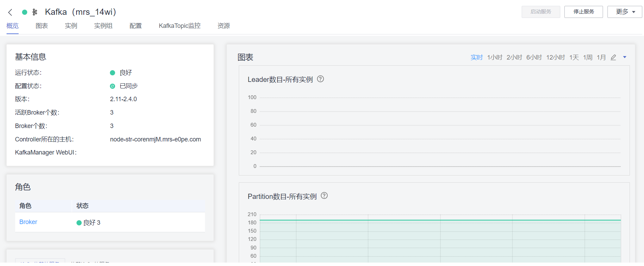Click the Controller host node-str-corenmjM.mrs-e0pe.com
Viewport: 644px width, 266px height.
point(155,139)
